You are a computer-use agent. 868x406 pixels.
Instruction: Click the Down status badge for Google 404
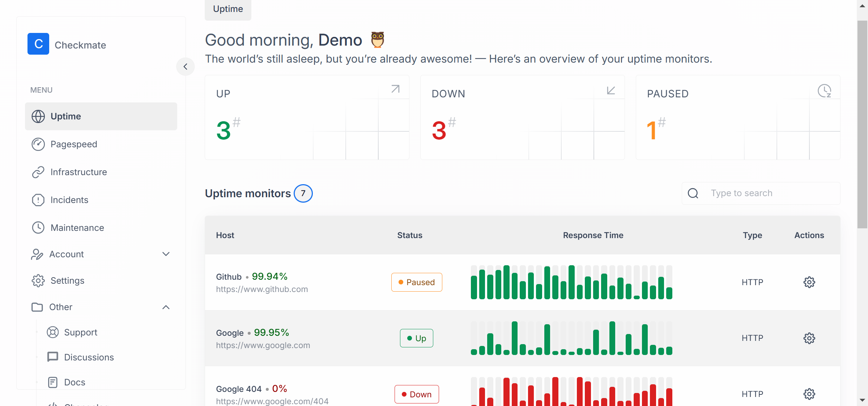click(417, 394)
